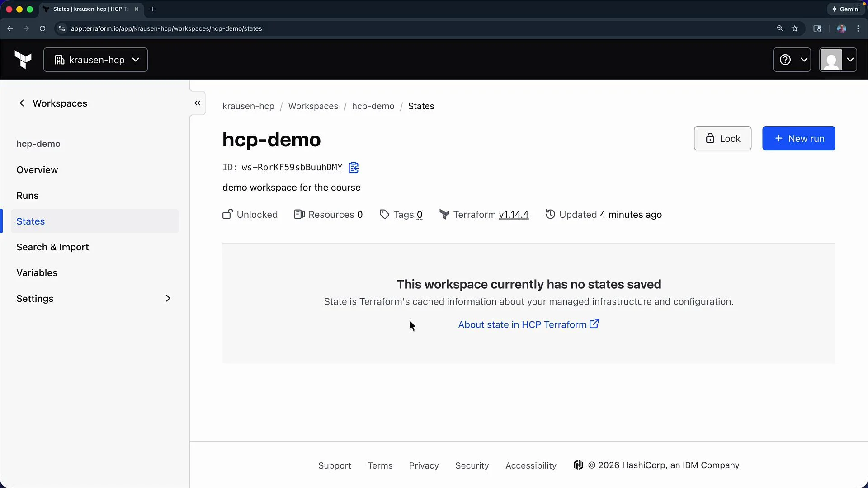Open Chrome three-dot menu
Image resolution: width=868 pixels, height=488 pixels.
point(858,28)
